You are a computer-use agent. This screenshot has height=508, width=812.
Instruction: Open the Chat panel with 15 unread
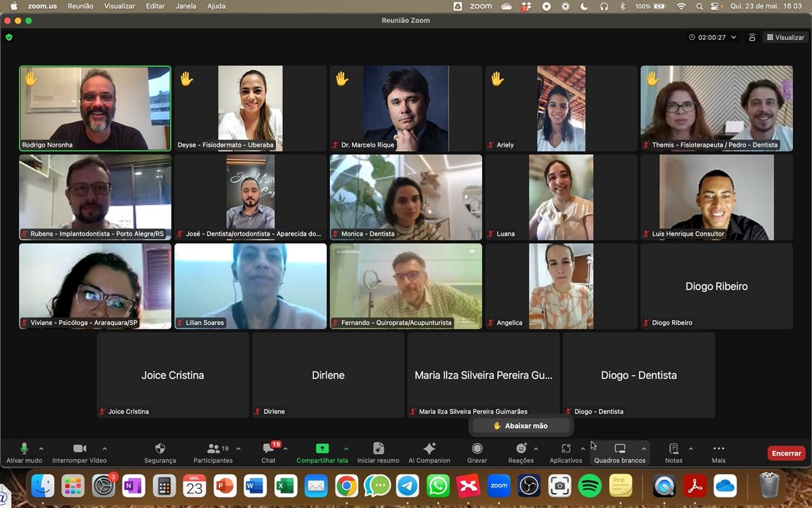coord(268,452)
